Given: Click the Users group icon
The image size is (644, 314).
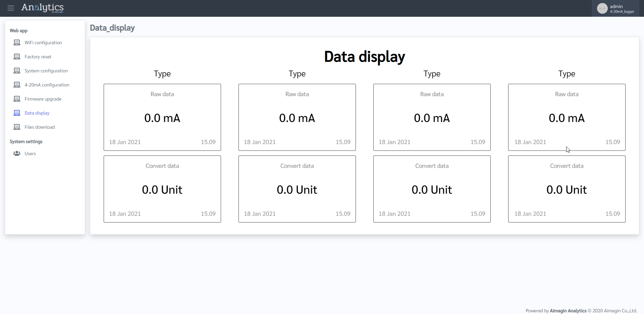Looking at the screenshot, I should (x=17, y=153).
